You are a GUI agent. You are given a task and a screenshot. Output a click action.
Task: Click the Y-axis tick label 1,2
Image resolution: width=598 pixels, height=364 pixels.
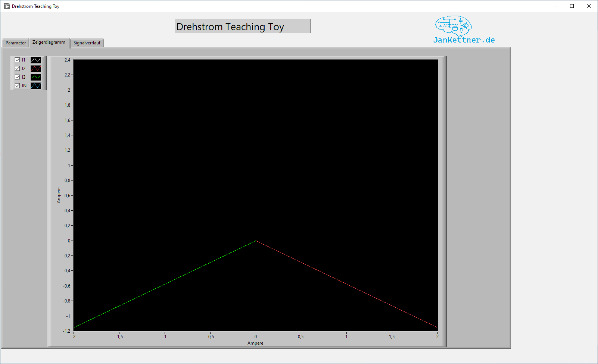pos(67,150)
